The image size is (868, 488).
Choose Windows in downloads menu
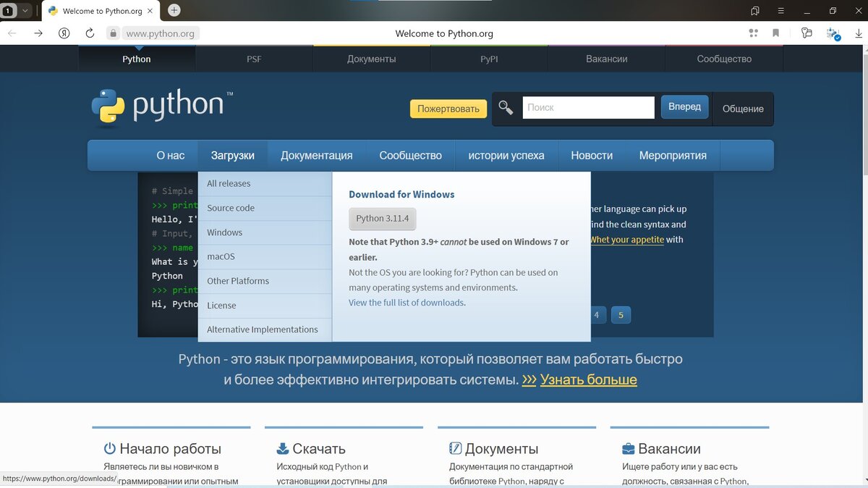tap(265, 232)
